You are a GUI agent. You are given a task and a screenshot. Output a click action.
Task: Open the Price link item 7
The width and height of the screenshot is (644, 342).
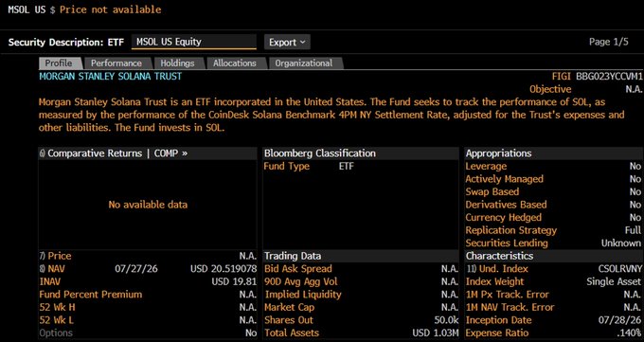pyautogui.click(x=56, y=256)
